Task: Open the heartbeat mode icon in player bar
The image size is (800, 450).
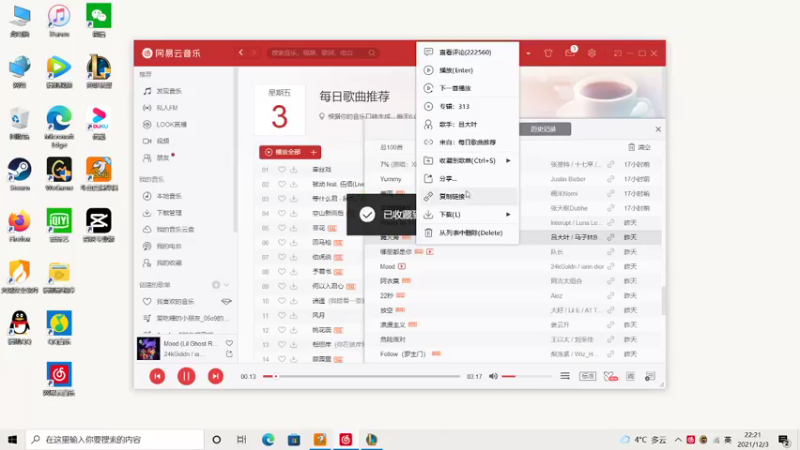Action: click(610, 377)
